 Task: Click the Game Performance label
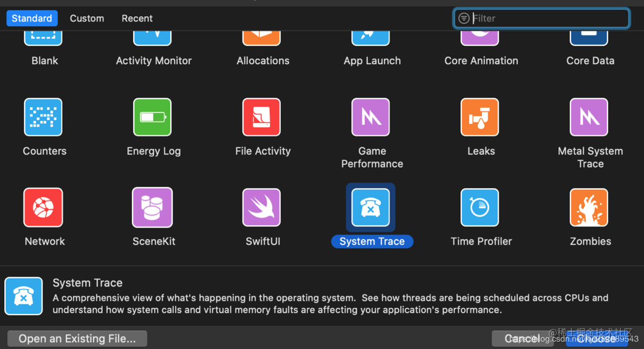tap(372, 157)
